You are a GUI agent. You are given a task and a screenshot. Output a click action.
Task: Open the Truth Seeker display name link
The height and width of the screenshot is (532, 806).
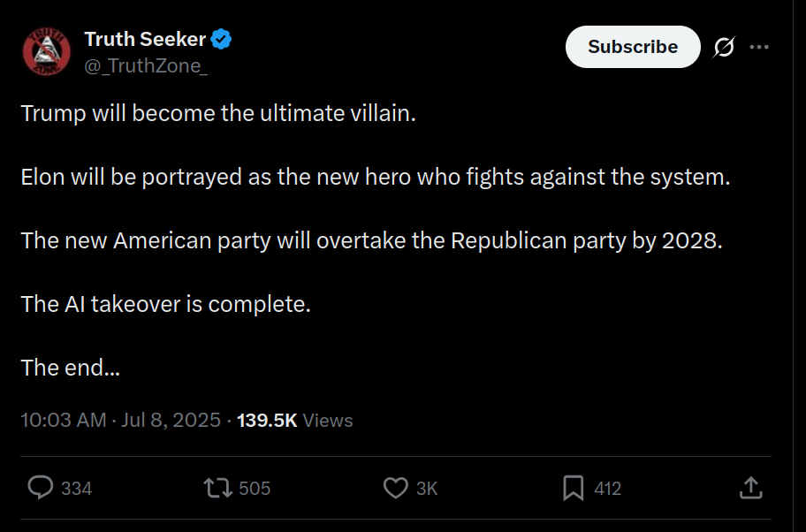[145, 39]
